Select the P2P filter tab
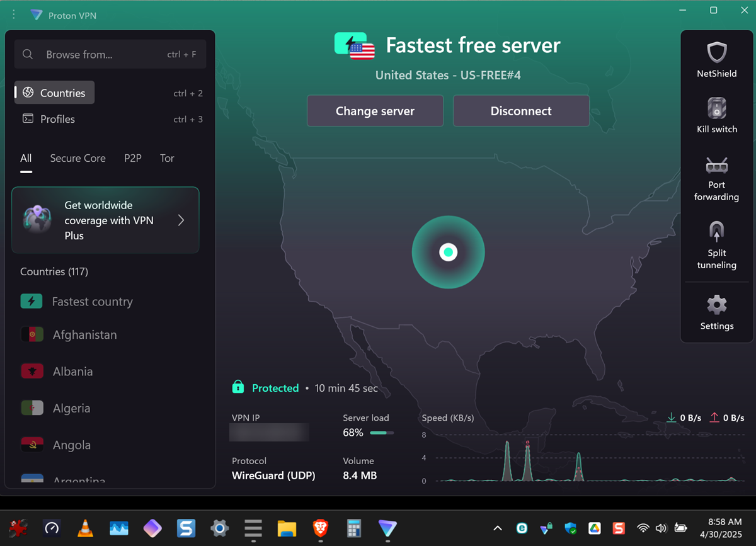 (x=132, y=158)
